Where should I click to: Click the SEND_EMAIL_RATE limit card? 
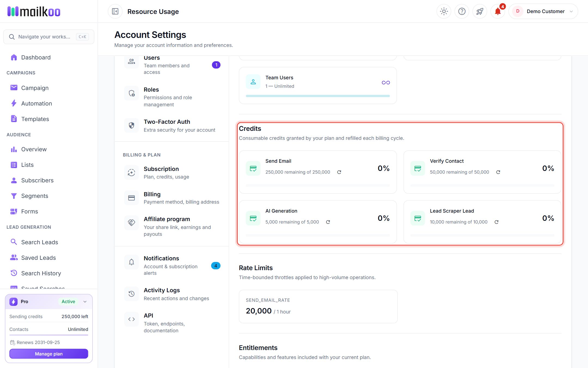pos(318,306)
